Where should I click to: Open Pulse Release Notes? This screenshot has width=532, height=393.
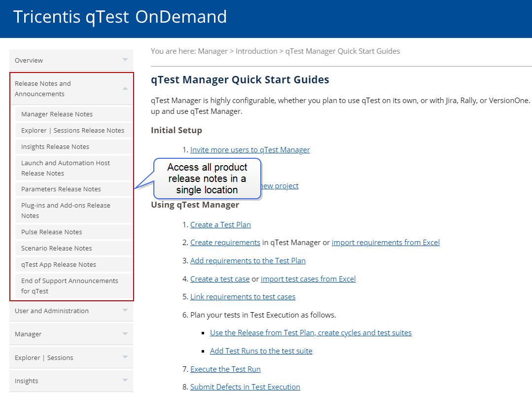click(x=74, y=232)
